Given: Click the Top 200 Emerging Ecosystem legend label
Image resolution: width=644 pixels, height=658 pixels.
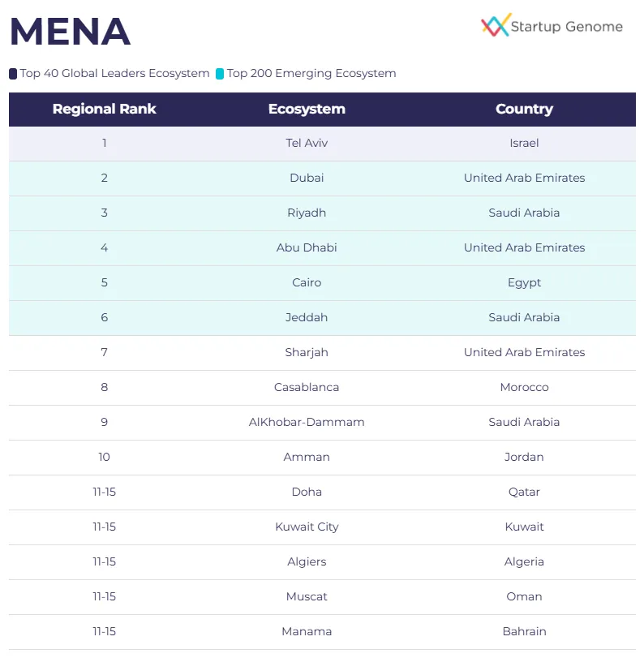Looking at the screenshot, I should coord(311,74).
